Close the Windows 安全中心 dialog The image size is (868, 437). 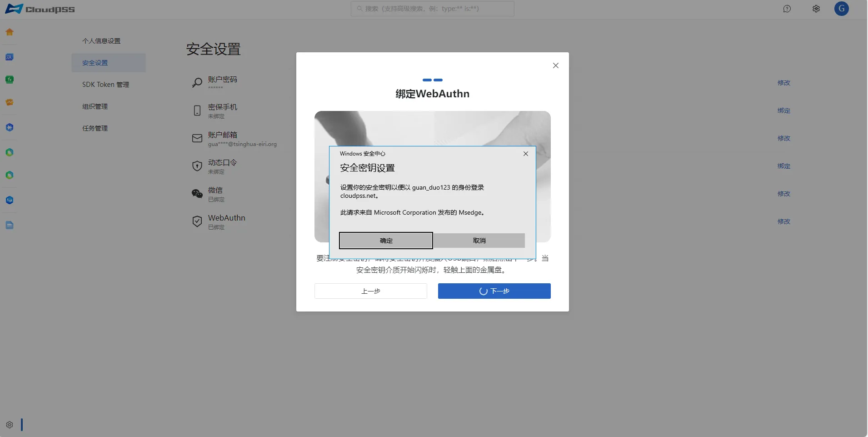(x=526, y=154)
